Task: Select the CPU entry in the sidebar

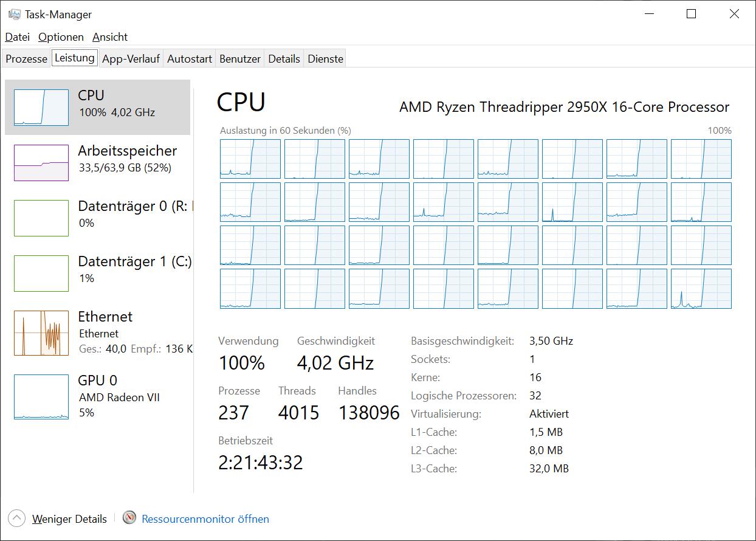Action: click(x=97, y=107)
